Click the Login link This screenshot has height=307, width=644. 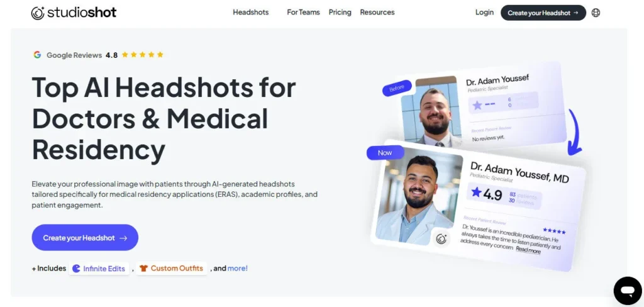(x=485, y=13)
